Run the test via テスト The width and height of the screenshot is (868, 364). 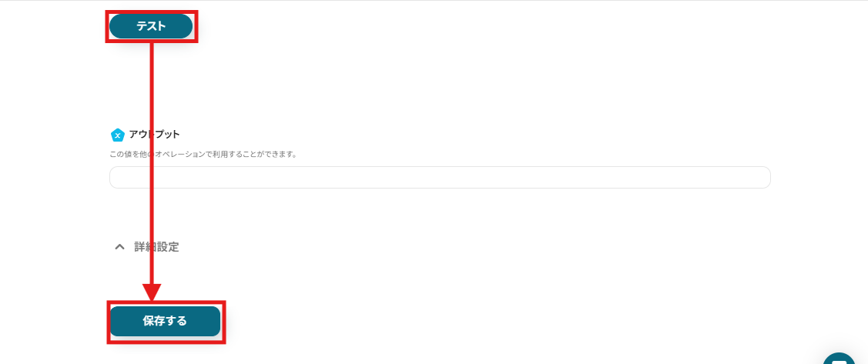point(151,26)
